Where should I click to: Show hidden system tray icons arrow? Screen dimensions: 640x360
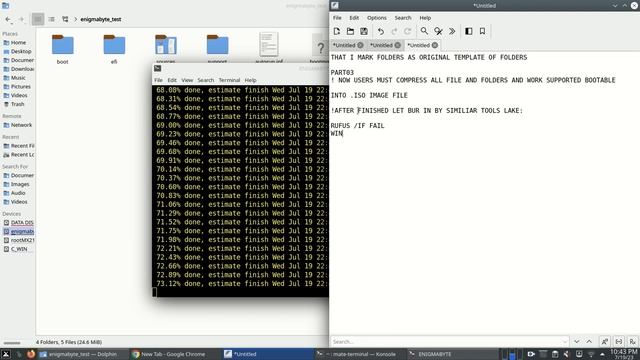[x=602, y=354]
